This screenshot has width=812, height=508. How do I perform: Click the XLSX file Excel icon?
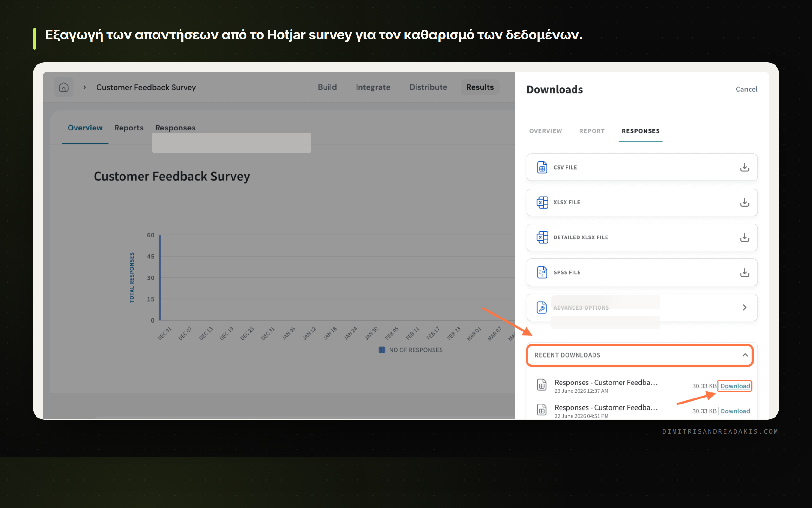(542, 202)
